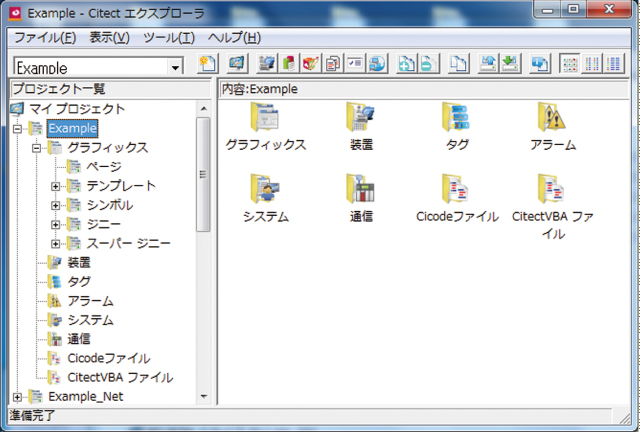The height and width of the screenshot is (433, 640).
Task: Switch to the large icons view
Action: (570, 64)
